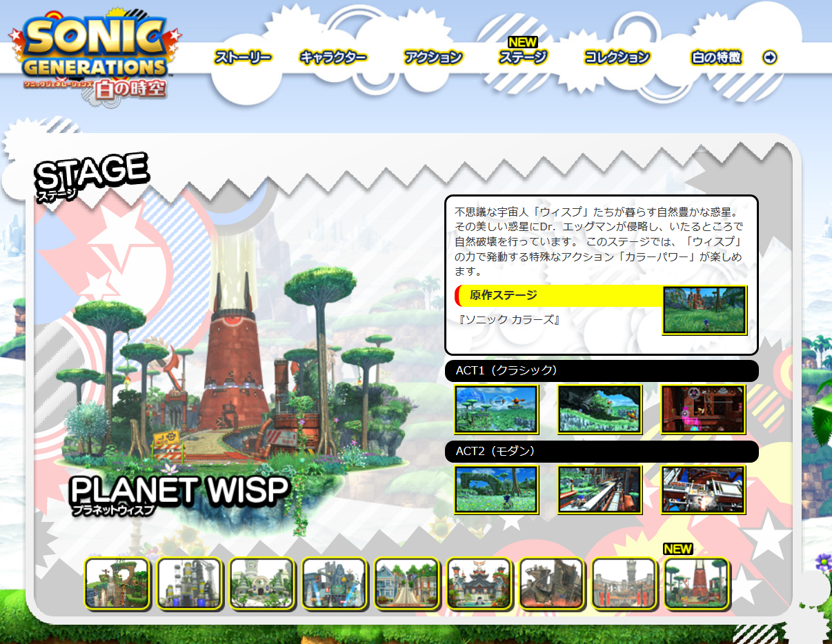
Task: Select the Crisis City ruined stage icon
Action: click(x=552, y=583)
